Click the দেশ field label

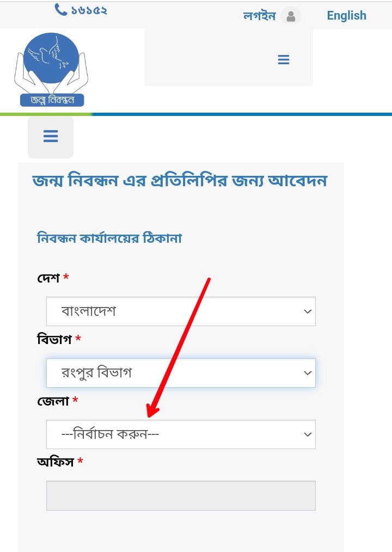[48, 278]
